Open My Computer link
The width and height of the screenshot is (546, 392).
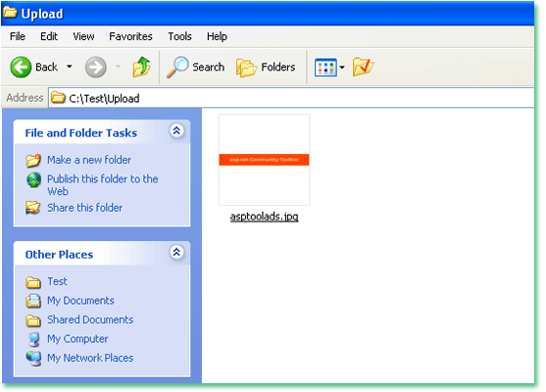tap(77, 339)
